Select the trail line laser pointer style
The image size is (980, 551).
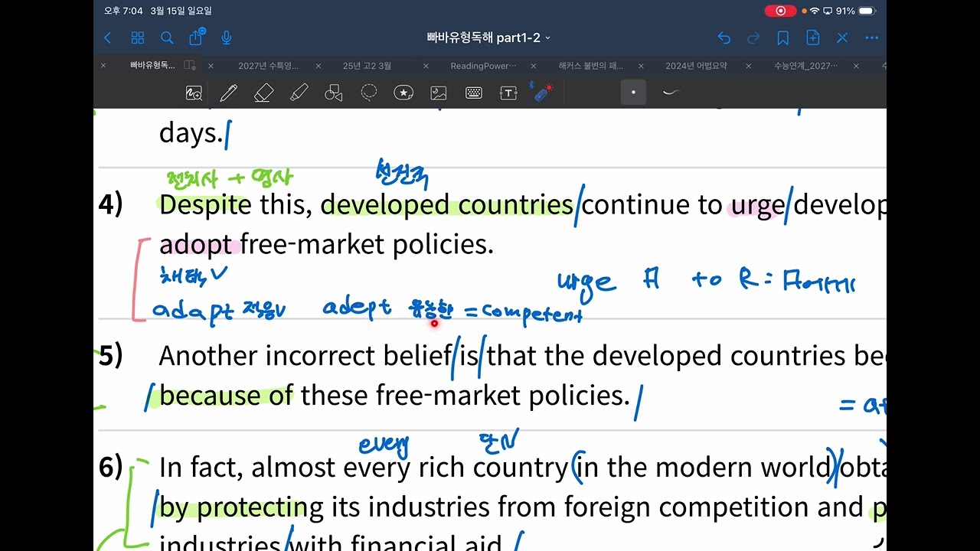pos(671,93)
